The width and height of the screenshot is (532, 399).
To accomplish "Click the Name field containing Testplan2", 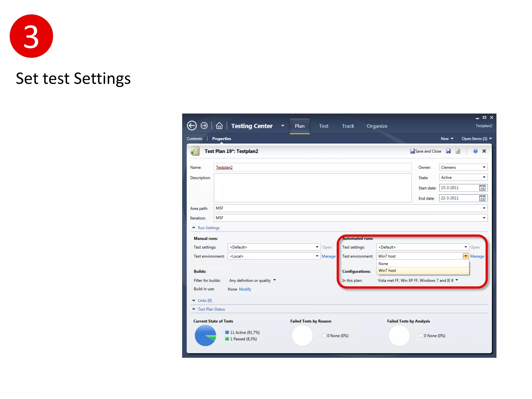I will [x=313, y=167].
